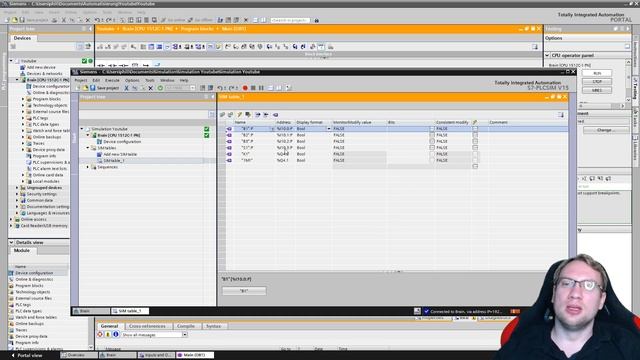Switch to the Devices tab in TIA Portal
640x360 pixels.
[x=22, y=38]
